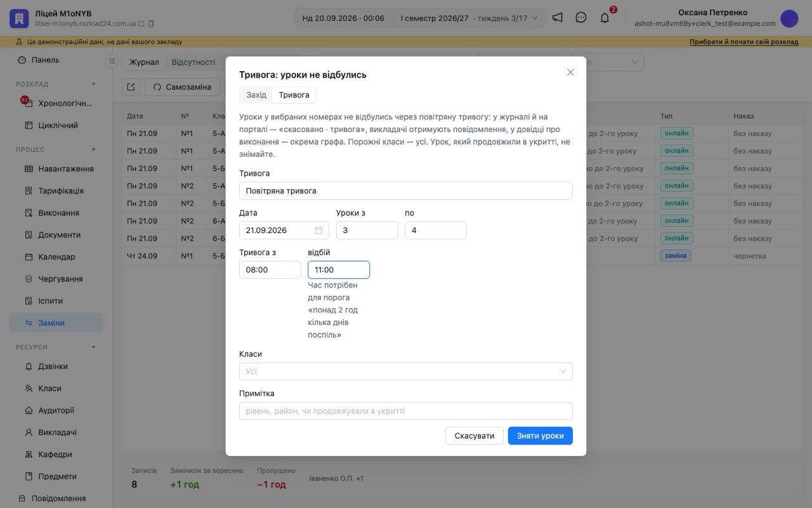Close the Тривога dialog with the X

pos(570,72)
